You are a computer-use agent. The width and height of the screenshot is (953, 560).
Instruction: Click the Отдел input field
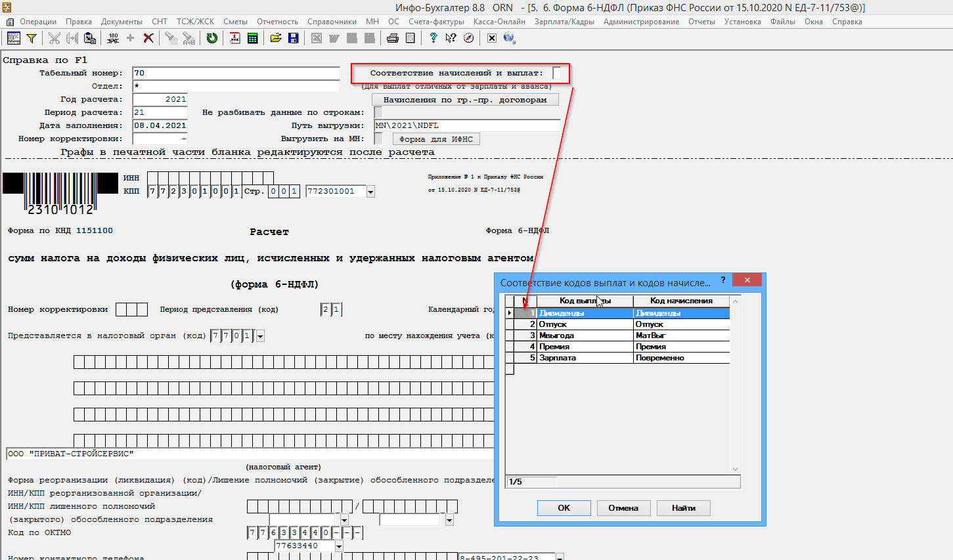pyautogui.click(x=236, y=86)
